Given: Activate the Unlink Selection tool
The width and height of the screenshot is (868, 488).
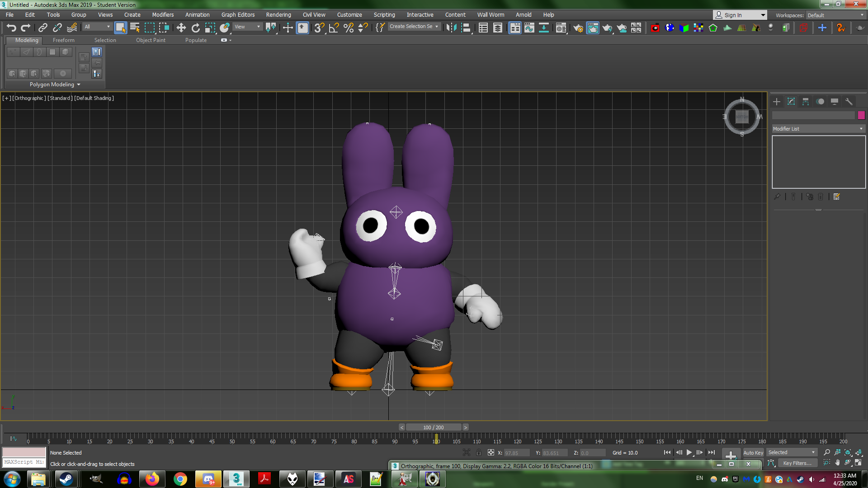Looking at the screenshot, I should point(57,28).
